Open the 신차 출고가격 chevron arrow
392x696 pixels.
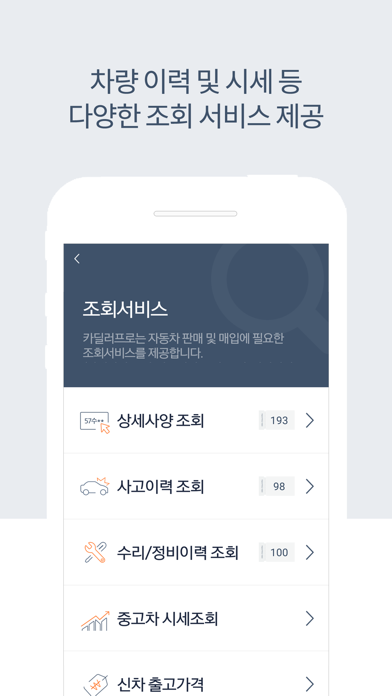click(310, 684)
